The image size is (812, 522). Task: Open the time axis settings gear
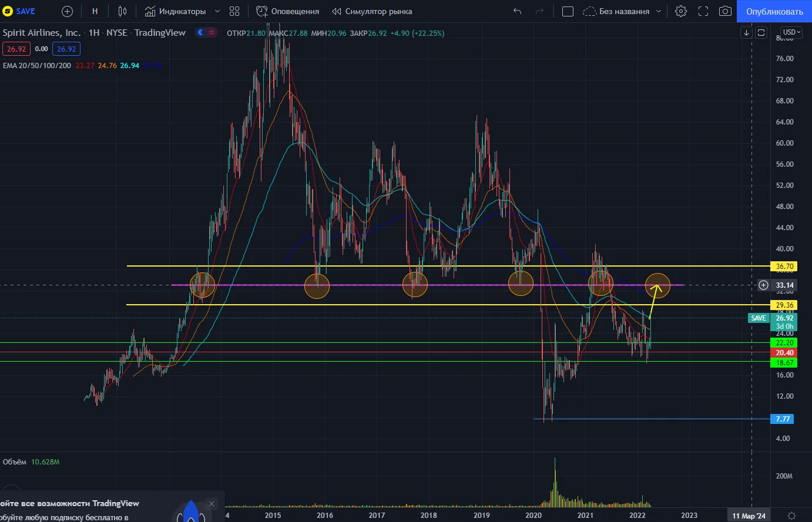coord(791,516)
